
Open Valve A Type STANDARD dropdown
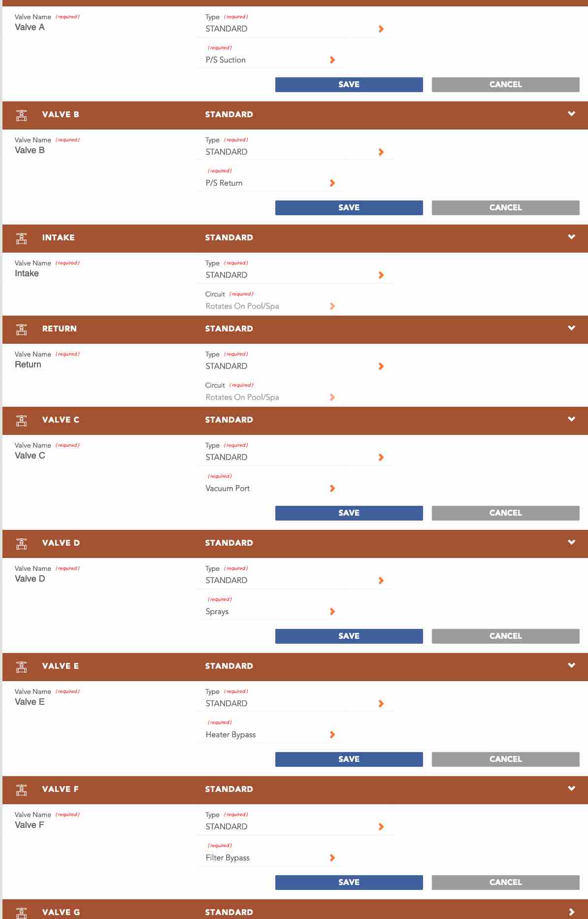coord(295,29)
